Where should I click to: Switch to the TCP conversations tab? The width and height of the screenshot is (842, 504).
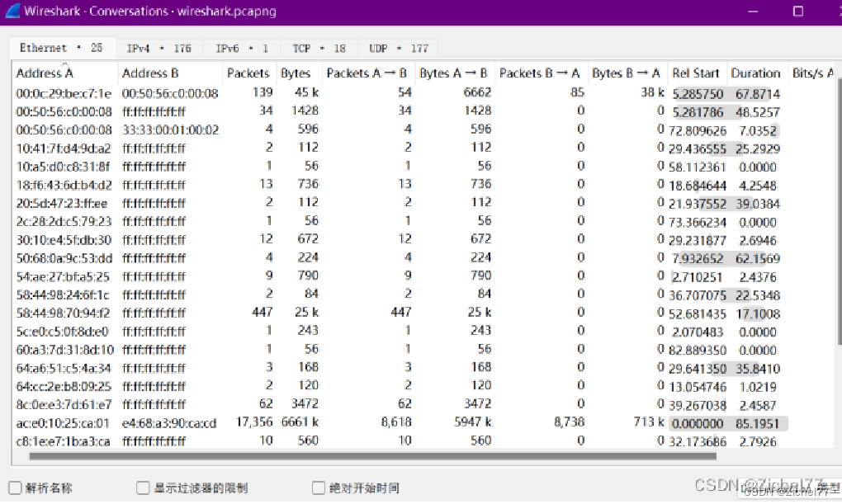(319, 49)
